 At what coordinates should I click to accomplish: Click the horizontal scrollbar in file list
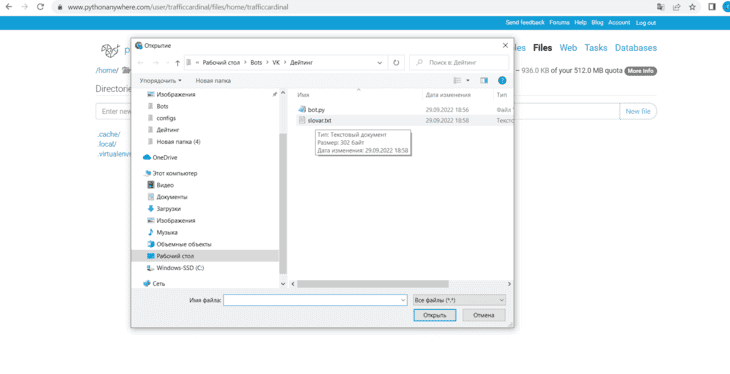[x=372, y=284]
